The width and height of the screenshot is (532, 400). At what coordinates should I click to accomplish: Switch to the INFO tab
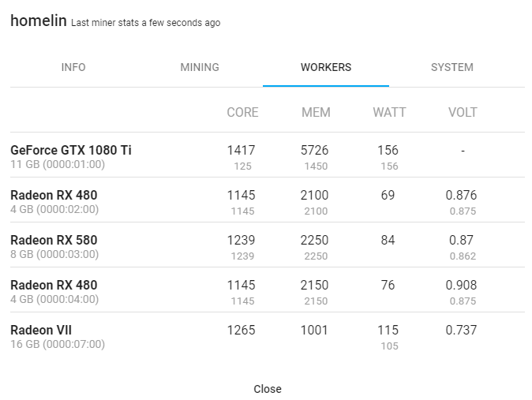click(73, 67)
